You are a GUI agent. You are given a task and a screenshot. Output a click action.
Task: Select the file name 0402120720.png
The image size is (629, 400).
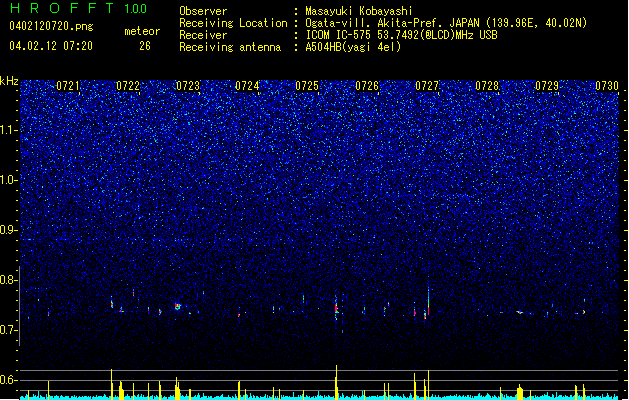click(x=51, y=26)
